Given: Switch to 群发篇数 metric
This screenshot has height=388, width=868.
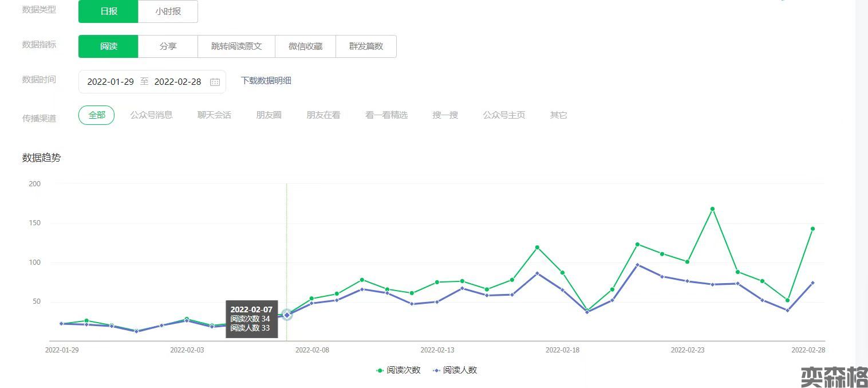Looking at the screenshot, I should point(366,46).
